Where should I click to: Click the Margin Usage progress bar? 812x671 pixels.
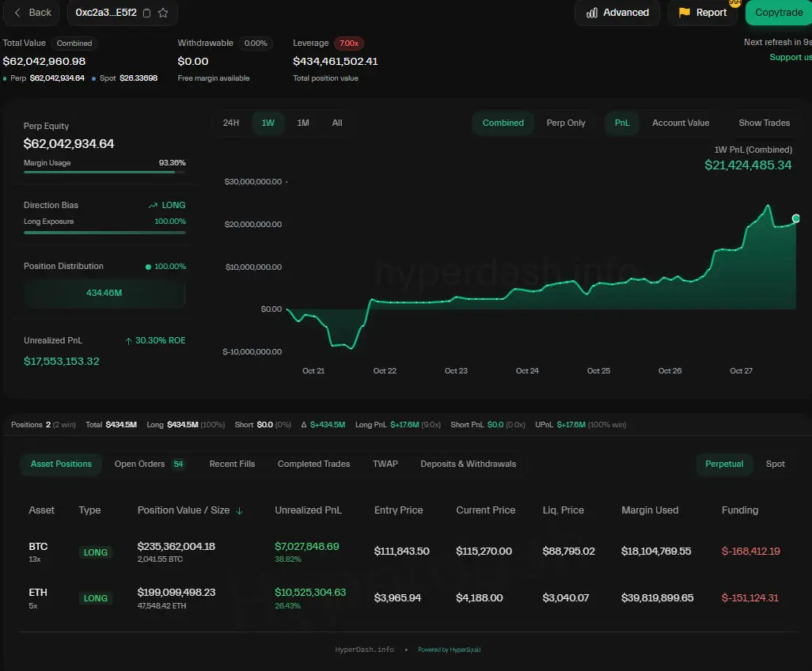[x=104, y=172]
